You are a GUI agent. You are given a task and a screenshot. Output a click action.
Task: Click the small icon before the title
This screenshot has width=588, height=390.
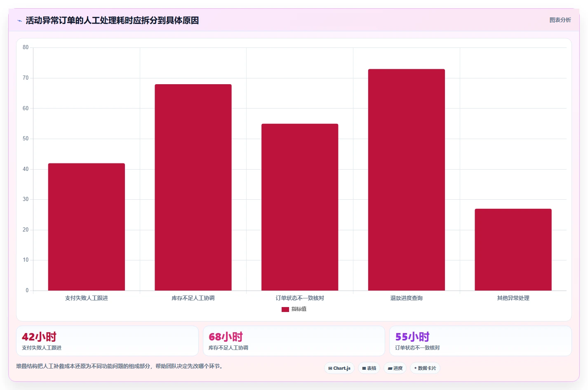click(19, 21)
